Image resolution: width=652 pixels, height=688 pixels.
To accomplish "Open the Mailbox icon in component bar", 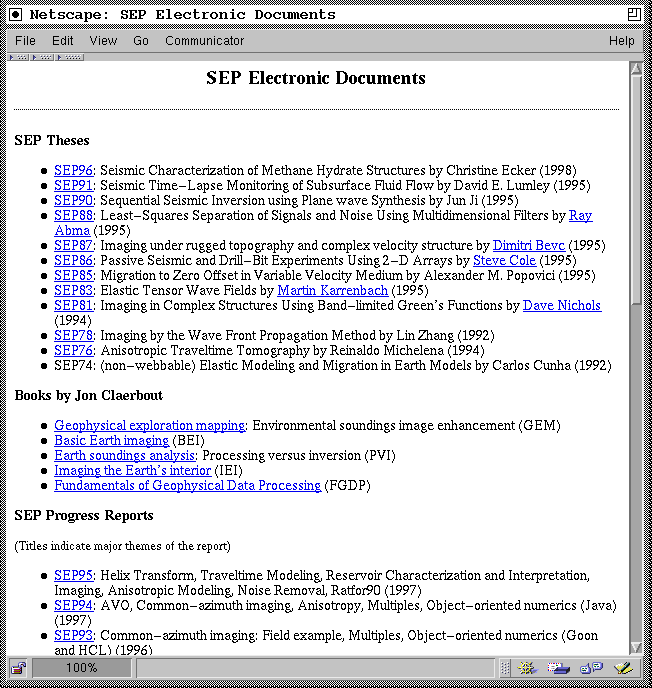I will (x=559, y=668).
